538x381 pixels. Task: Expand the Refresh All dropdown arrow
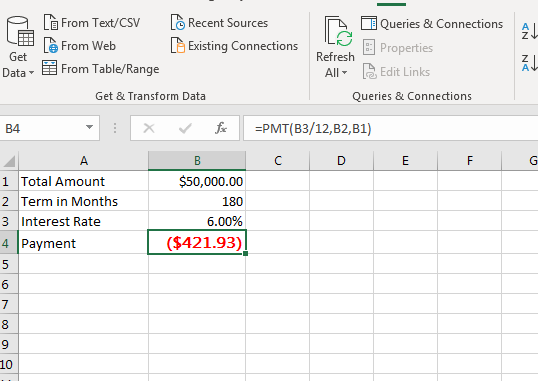tap(344, 73)
